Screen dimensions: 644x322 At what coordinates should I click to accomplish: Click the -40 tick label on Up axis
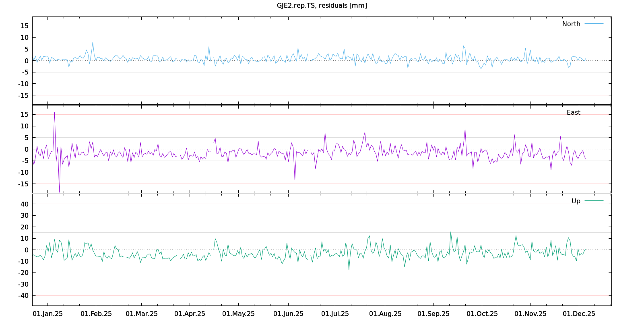[23, 295]
